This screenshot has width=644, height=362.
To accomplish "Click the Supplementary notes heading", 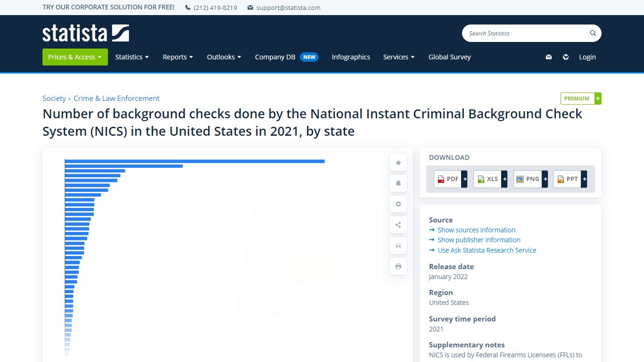I will 467,345.
